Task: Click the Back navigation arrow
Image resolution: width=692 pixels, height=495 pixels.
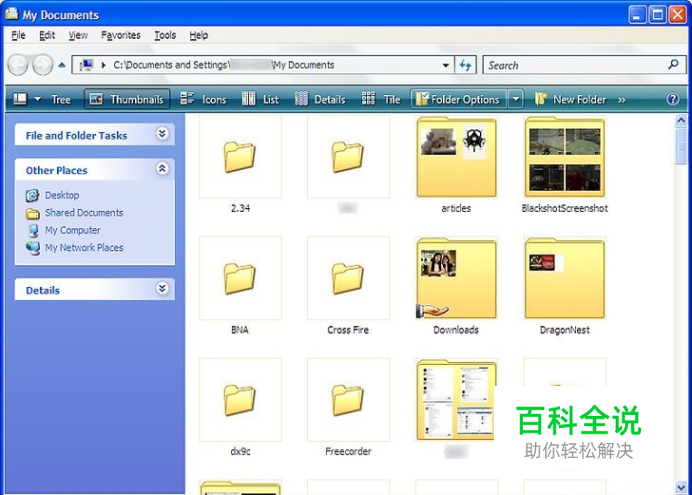Action: (x=18, y=65)
